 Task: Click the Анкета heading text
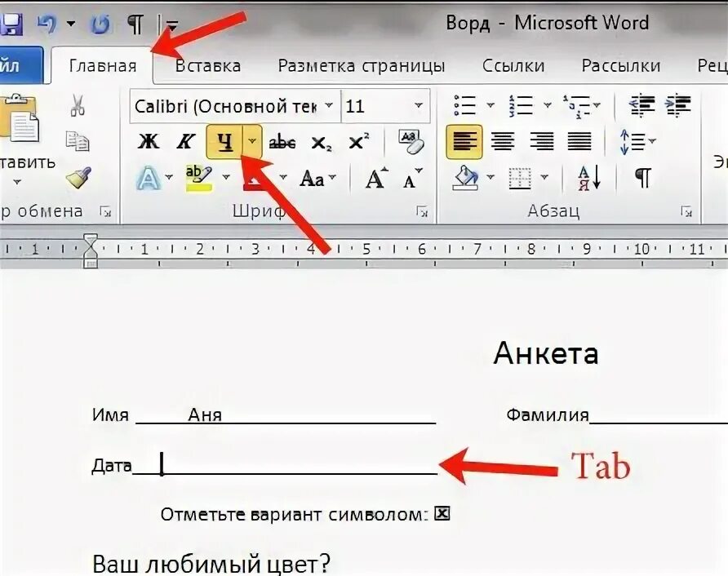pos(545,353)
